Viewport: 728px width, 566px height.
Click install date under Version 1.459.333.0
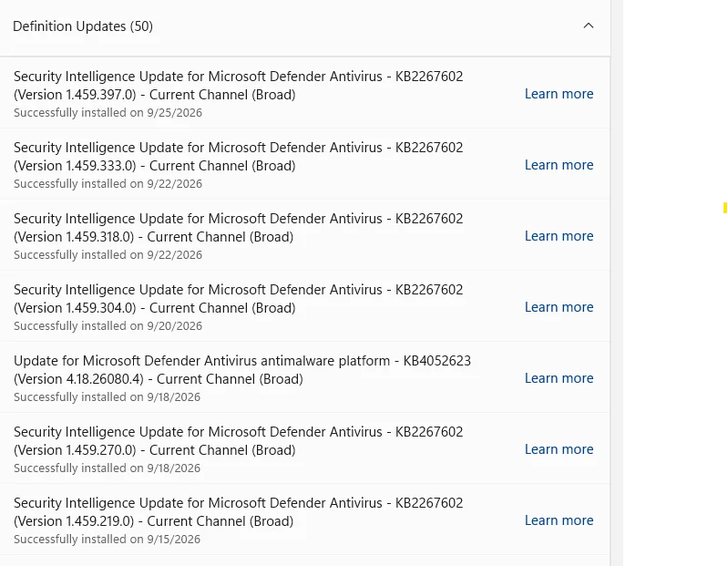(108, 184)
